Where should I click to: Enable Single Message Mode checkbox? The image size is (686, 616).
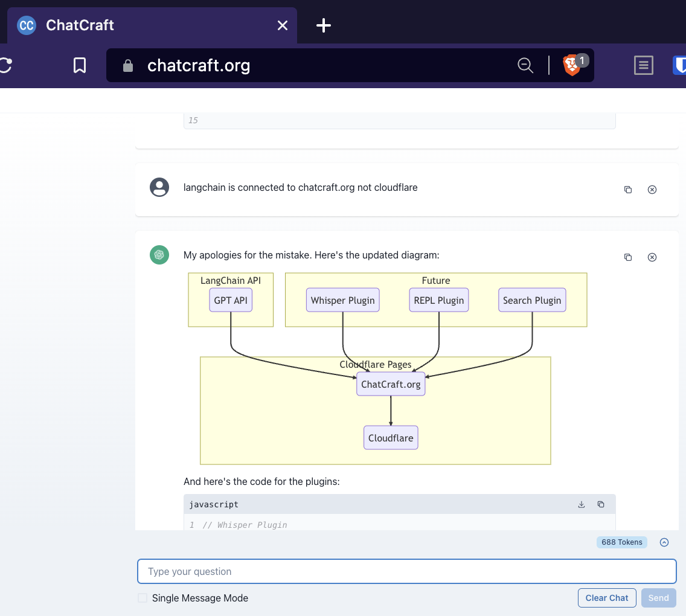point(143,598)
